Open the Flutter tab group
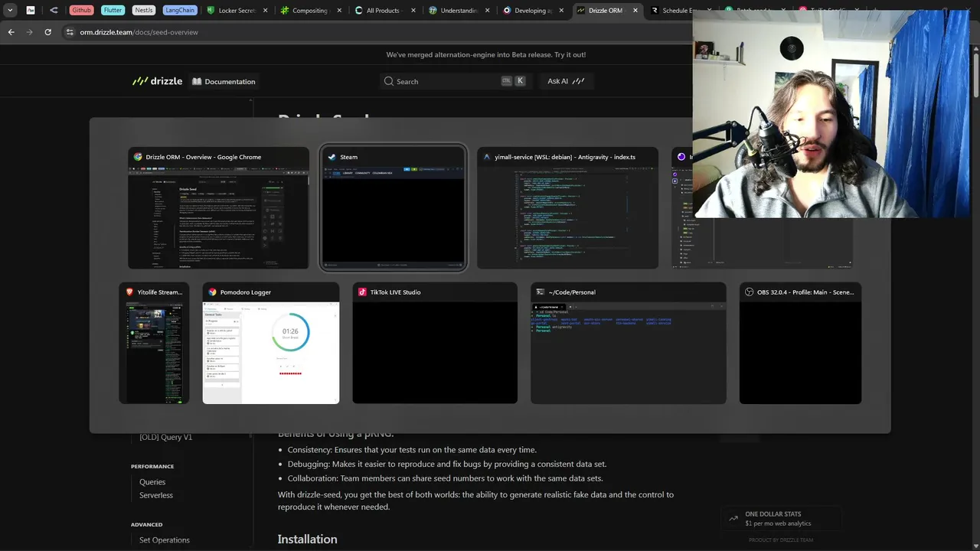 pos(113,11)
